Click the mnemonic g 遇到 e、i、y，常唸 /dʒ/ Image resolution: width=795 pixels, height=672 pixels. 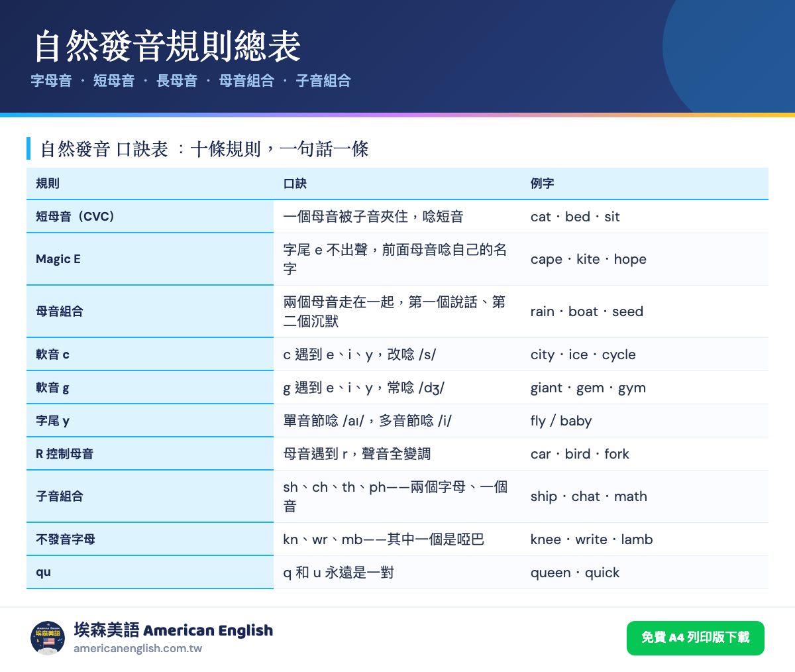[x=364, y=388]
